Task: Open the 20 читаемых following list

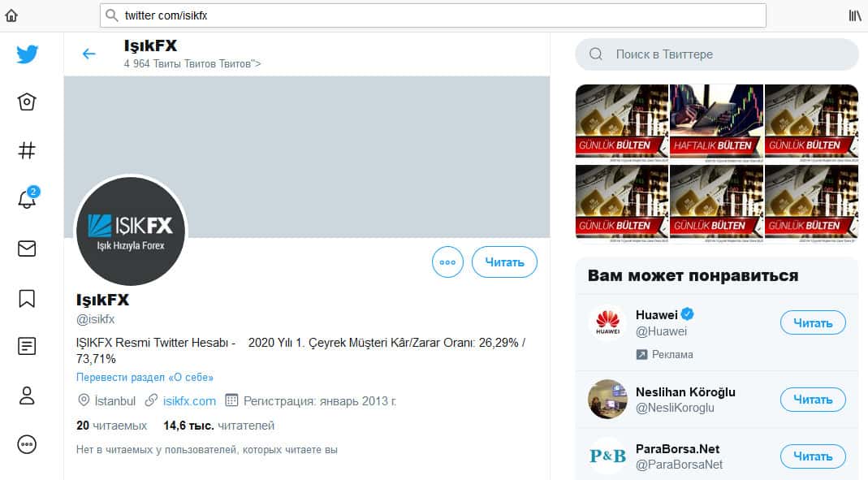Action: [112, 426]
